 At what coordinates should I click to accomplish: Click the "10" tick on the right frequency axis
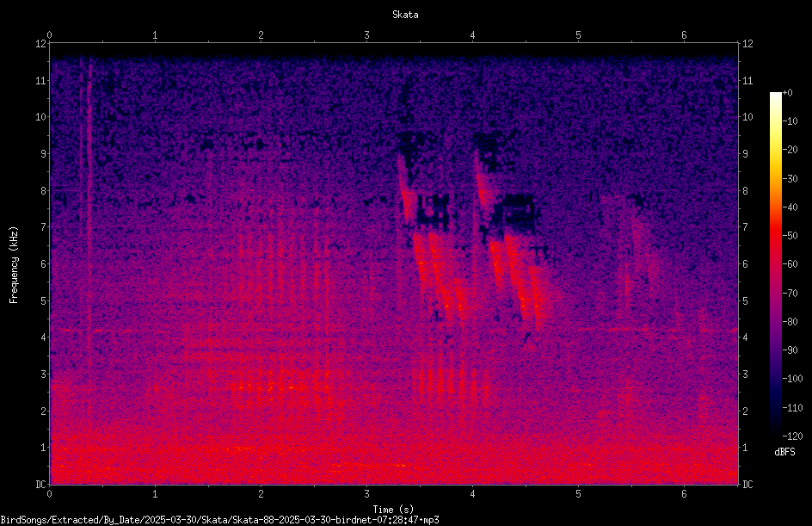tap(747, 117)
